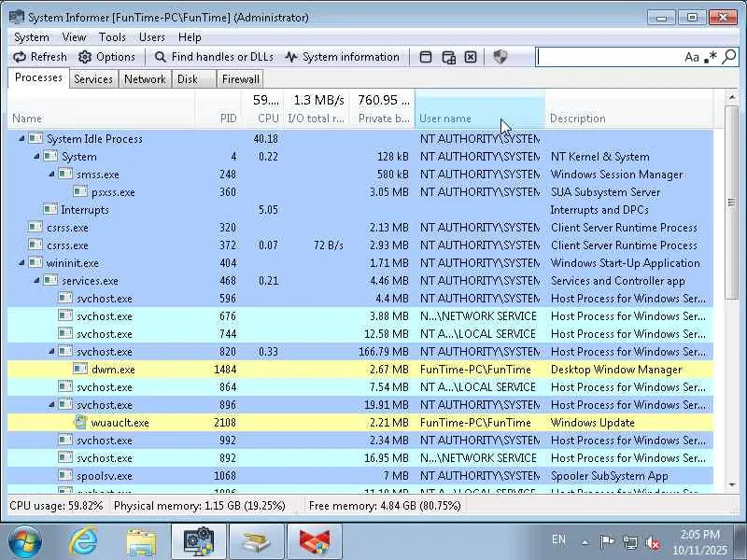
Task: Click the Free memory status entry
Action: [385, 506]
